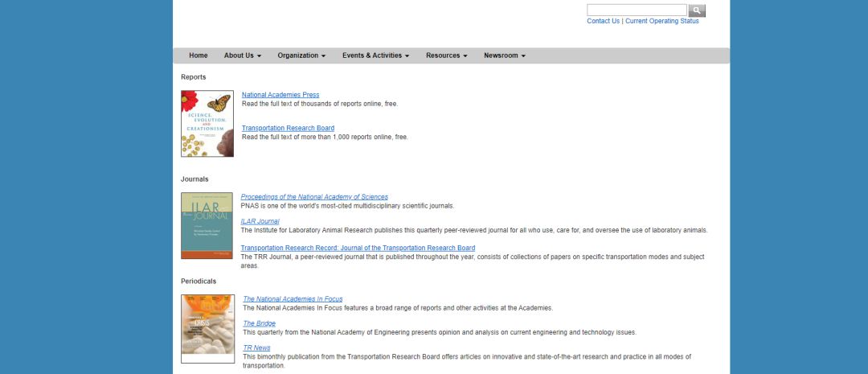Viewport: 868px width, 374px height.
Task: Expand the Events & Activities menu
Action: coord(376,55)
